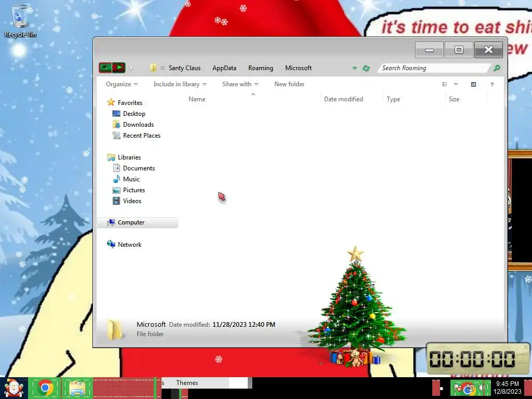Select Microsoft in the breadcrumb path
This screenshot has height=399, width=532.
(298, 68)
